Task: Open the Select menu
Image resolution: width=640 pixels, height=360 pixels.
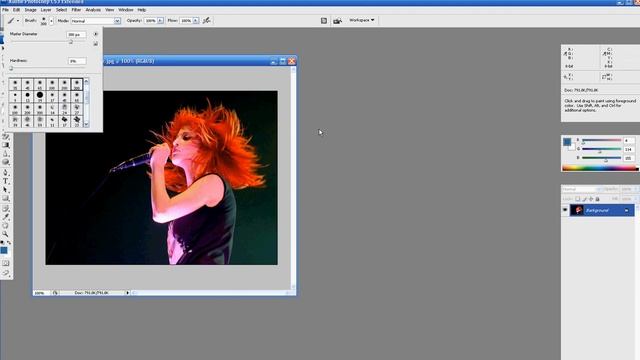Action: tap(61, 10)
